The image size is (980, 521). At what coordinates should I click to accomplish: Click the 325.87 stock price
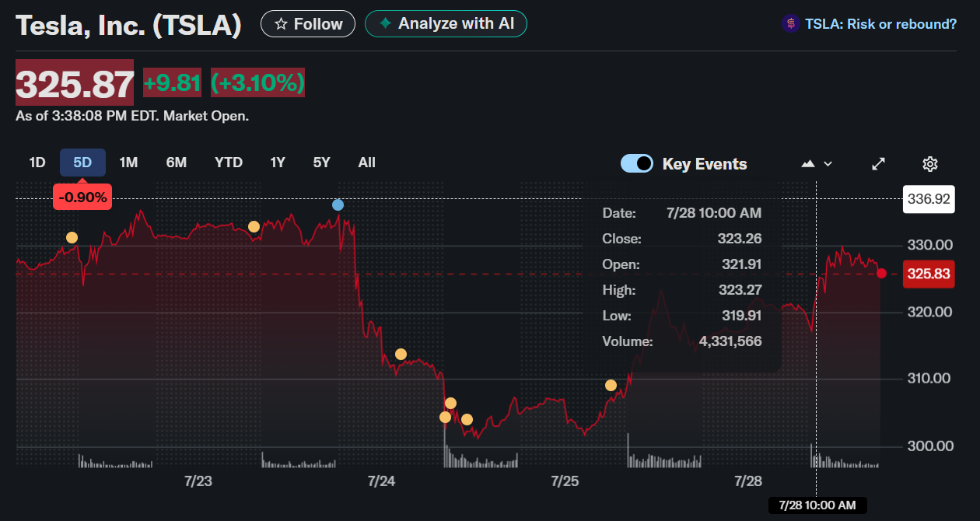point(75,83)
